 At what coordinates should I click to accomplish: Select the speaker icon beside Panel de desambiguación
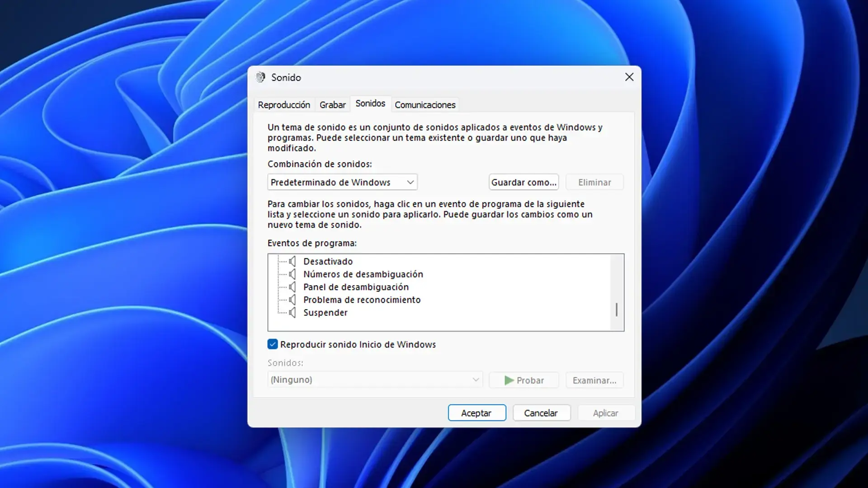coord(292,286)
